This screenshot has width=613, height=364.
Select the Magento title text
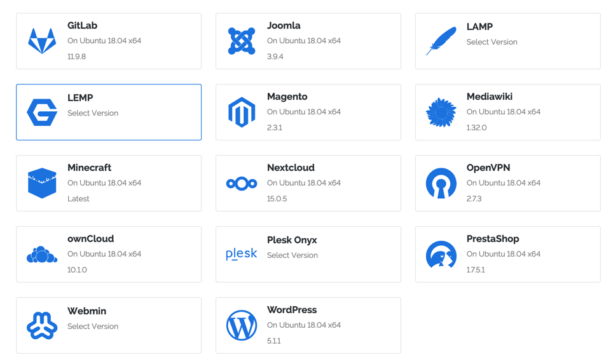point(287,97)
